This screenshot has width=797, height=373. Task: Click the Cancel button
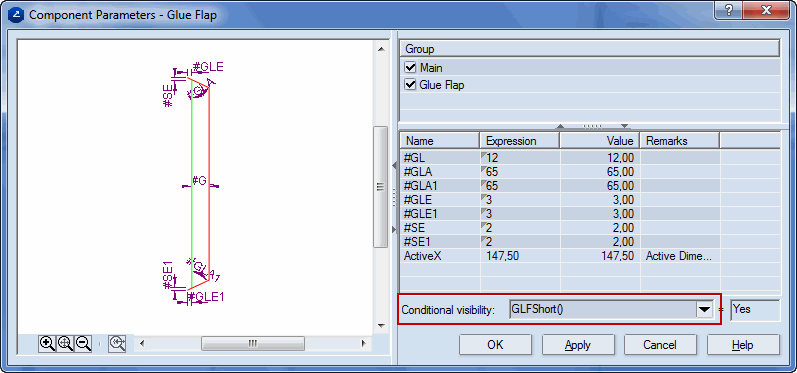(660, 345)
